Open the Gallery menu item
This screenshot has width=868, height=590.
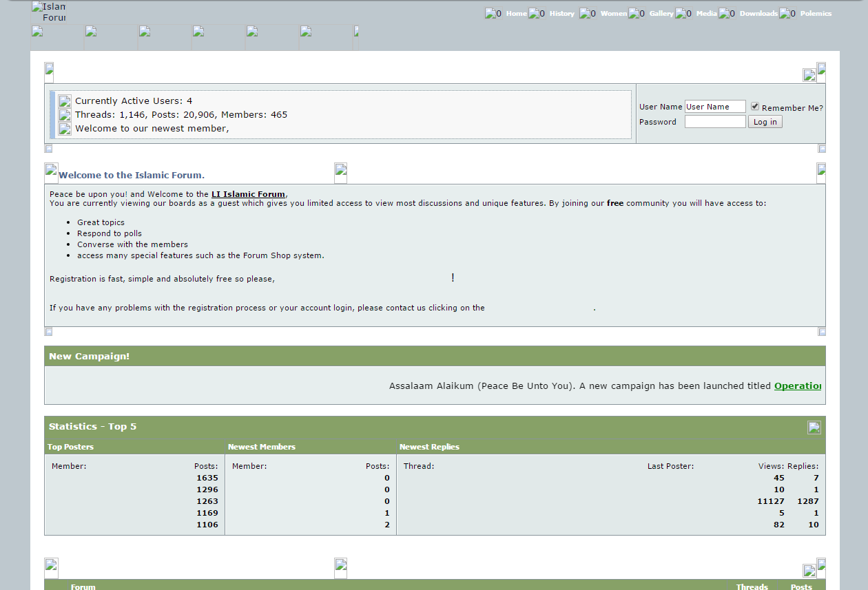(661, 13)
